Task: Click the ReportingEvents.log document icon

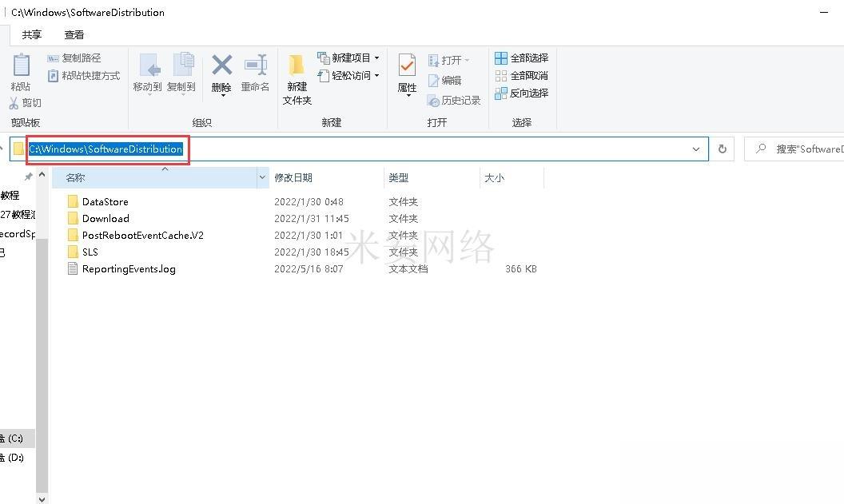Action: (x=73, y=269)
